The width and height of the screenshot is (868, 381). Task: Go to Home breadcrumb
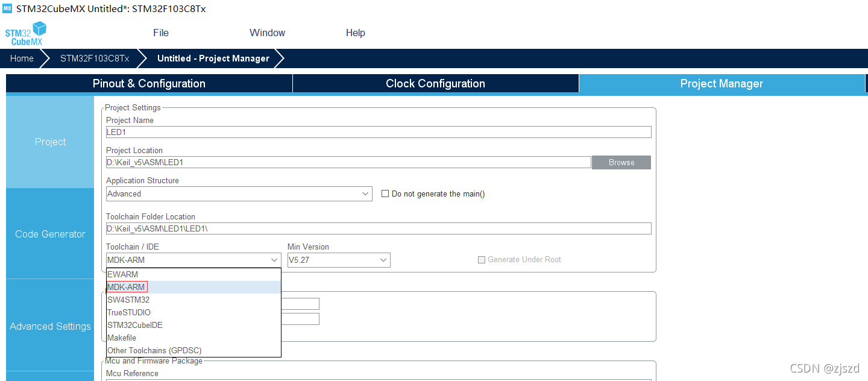pos(22,58)
